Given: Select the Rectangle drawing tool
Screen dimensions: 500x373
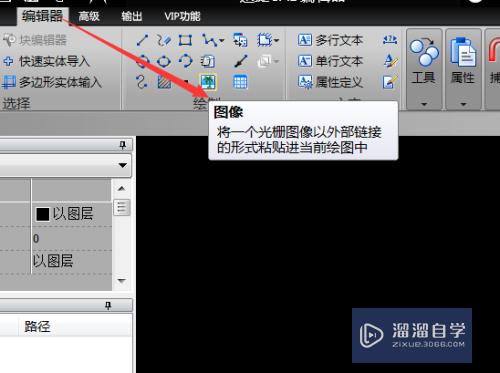Looking at the screenshot, I should coord(185,40).
